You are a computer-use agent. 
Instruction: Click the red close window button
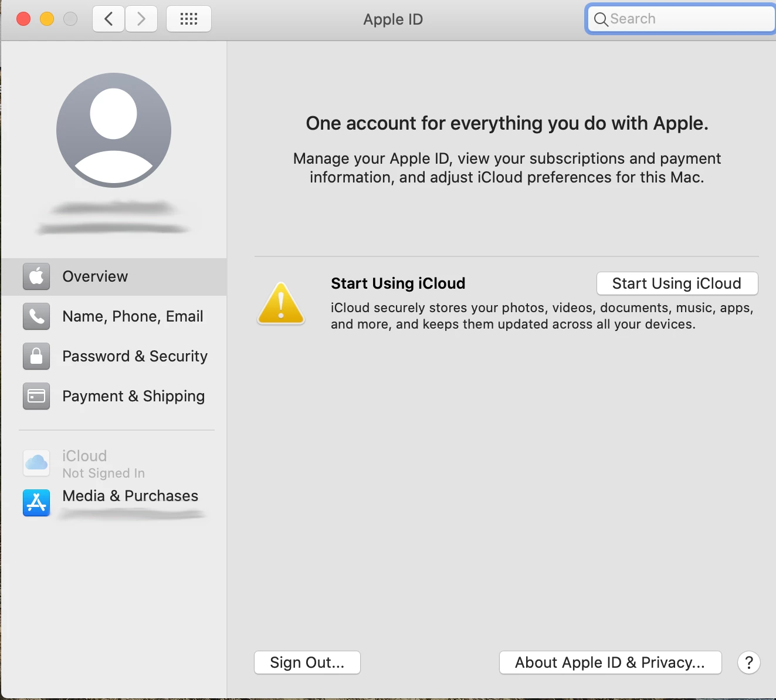point(23,19)
